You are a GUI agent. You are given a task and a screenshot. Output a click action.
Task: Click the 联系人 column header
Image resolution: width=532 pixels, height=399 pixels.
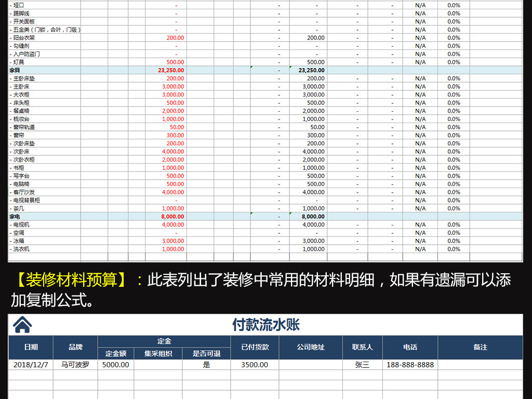(362, 347)
